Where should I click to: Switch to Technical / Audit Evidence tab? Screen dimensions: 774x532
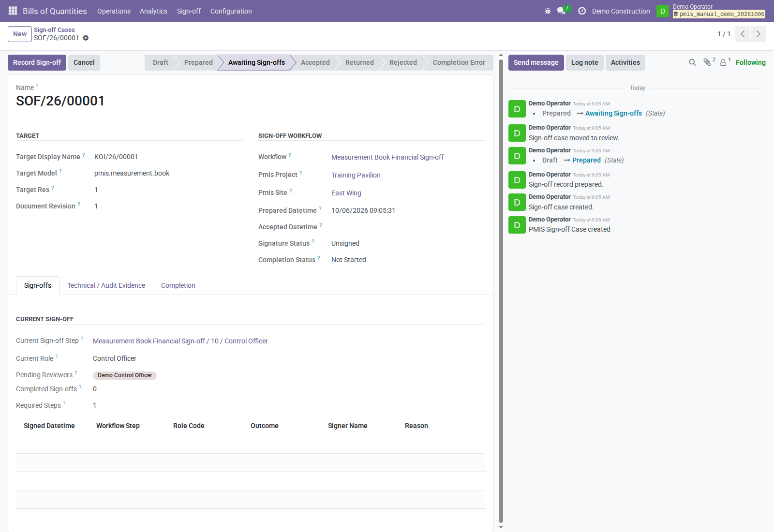point(106,285)
